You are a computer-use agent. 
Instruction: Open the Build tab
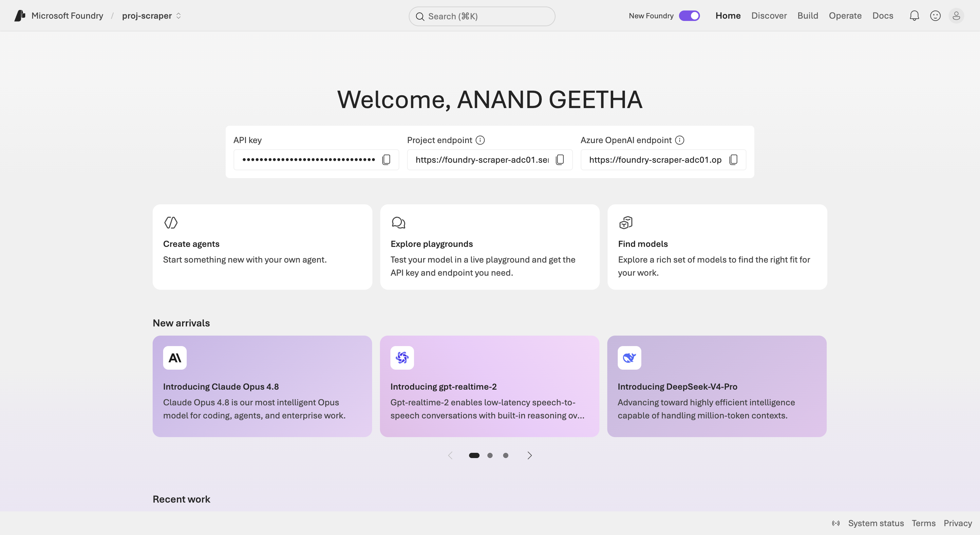pos(808,16)
